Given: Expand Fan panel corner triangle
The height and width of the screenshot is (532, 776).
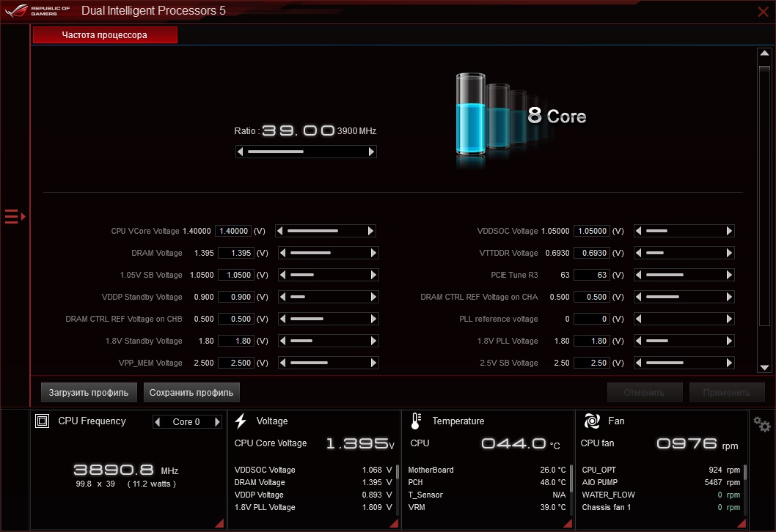Looking at the screenshot, I should (742, 523).
